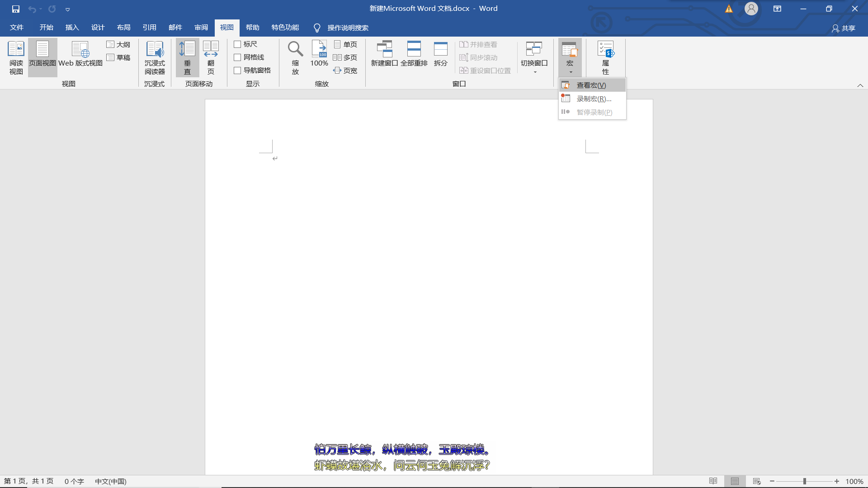Show the navigation pane checkbox
Viewport: 868px width, 488px height.
[237, 70]
